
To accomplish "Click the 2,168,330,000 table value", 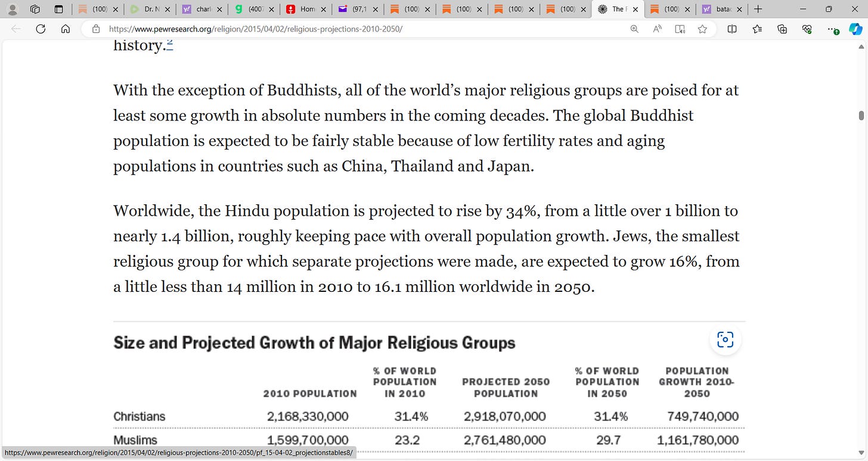I will click(x=308, y=416).
